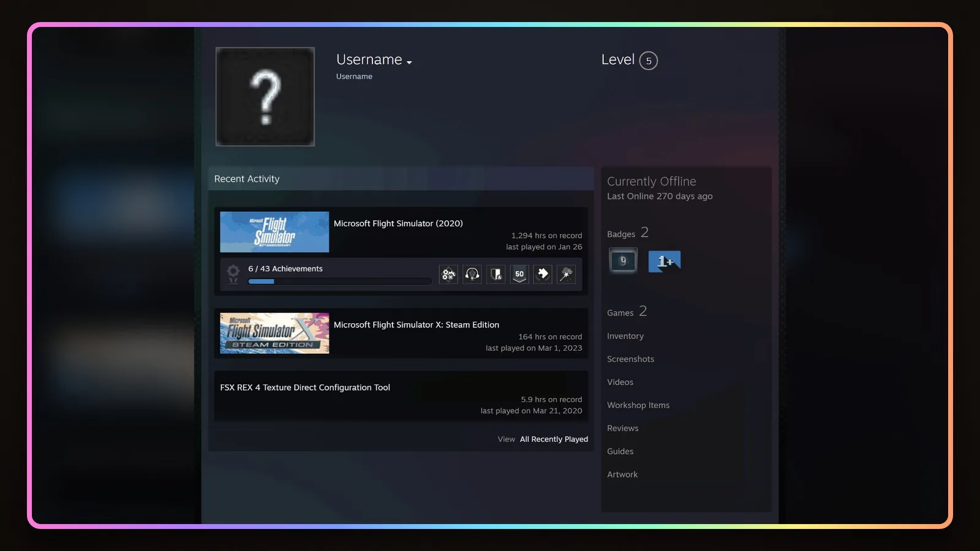Image resolution: width=980 pixels, height=551 pixels.
Task: Expand the Username dropdown arrow
Action: click(409, 62)
